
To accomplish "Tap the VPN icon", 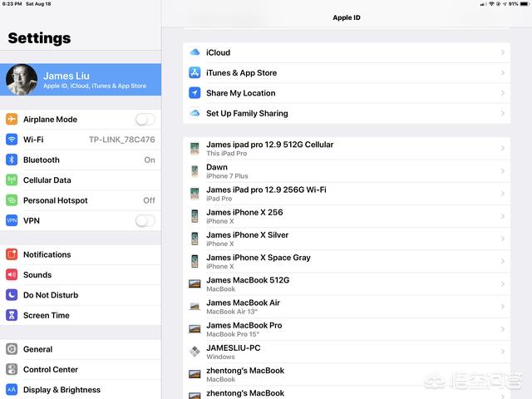I will [x=12, y=220].
